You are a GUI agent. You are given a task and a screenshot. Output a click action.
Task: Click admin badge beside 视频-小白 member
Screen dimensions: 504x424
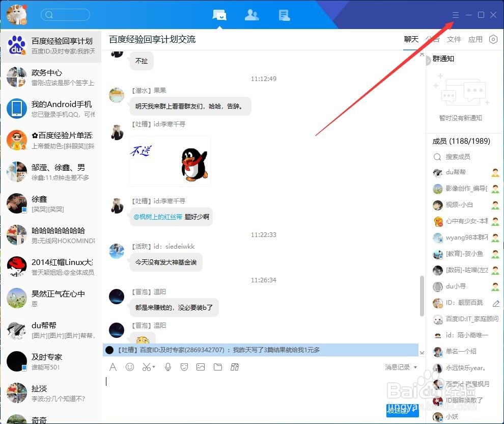495,205
